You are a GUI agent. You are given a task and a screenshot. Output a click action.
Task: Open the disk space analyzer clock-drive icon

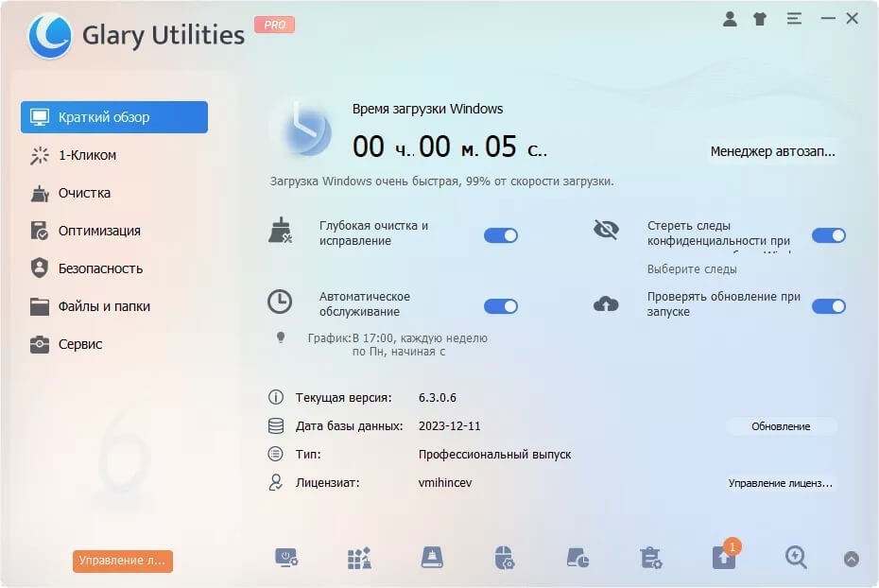coord(577,559)
